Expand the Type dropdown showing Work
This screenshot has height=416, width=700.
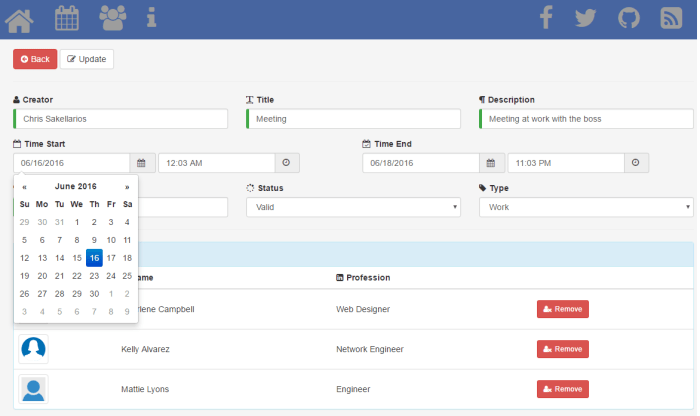tap(585, 207)
